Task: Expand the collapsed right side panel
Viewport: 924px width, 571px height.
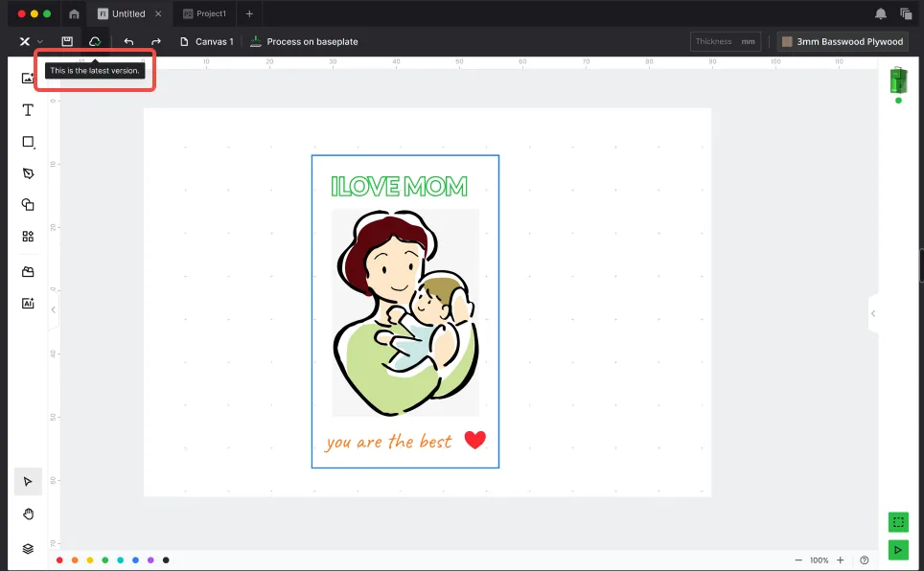Action: [x=873, y=313]
